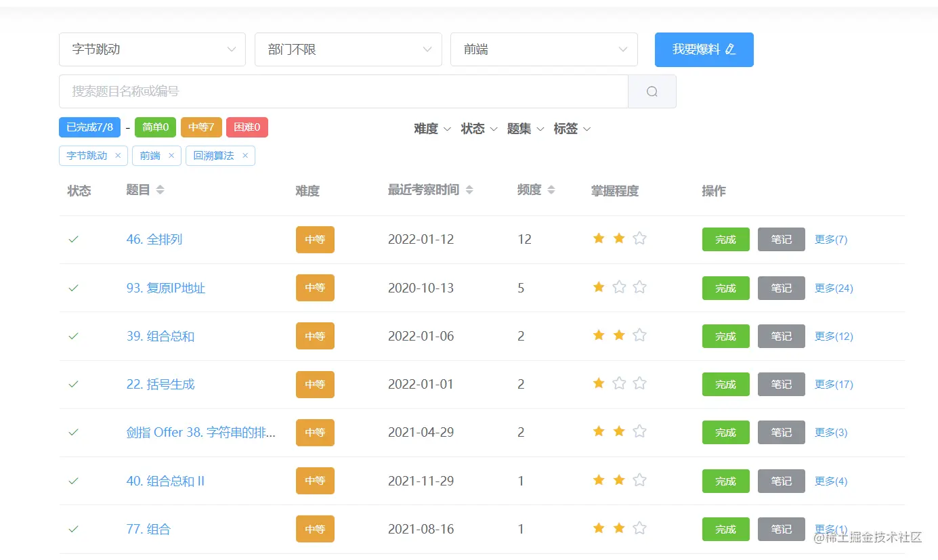The height and width of the screenshot is (560, 938).
Task: Click the 已完成7/8 badge
Action: point(90,127)
